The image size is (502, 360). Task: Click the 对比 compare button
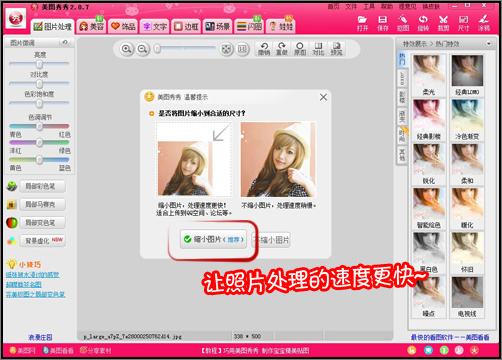tap(318, 49)
